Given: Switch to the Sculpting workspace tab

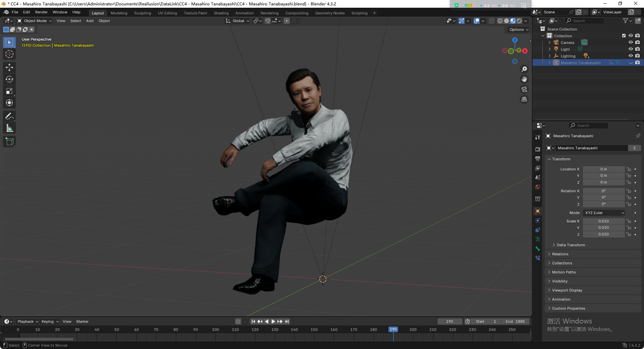Looking at the screenshot, I should [142, 13].
